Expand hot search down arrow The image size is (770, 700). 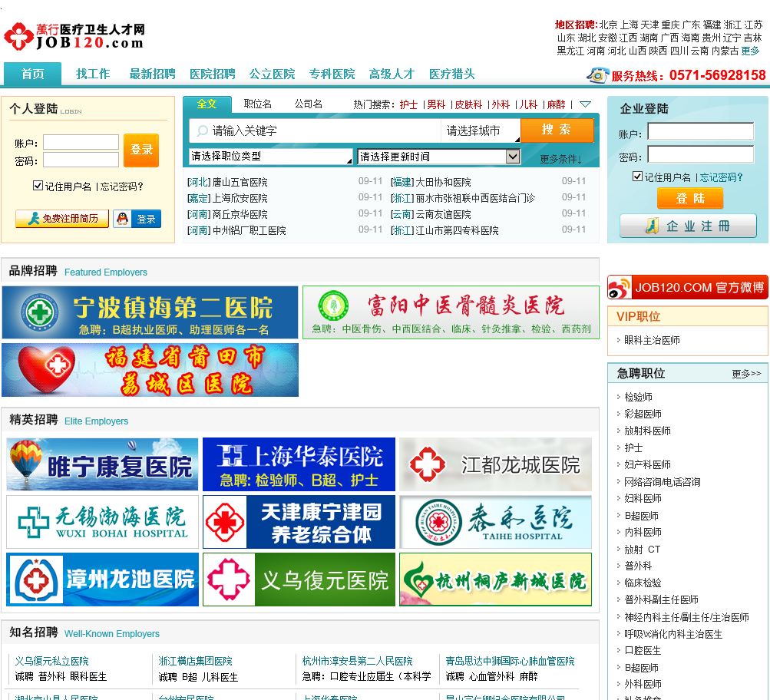click(585, 104)
